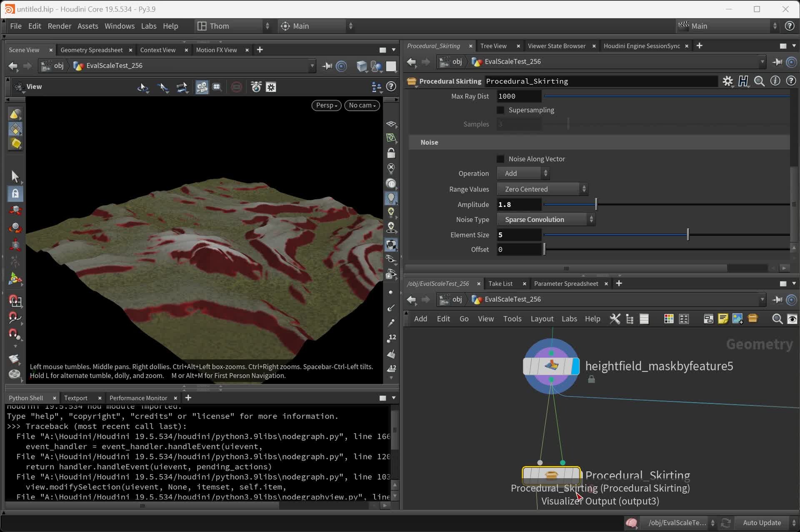Viewport: 800px width, 532px height.
Task: Change the Range Values Zero Centered dropdown
Action: (542, 189)
